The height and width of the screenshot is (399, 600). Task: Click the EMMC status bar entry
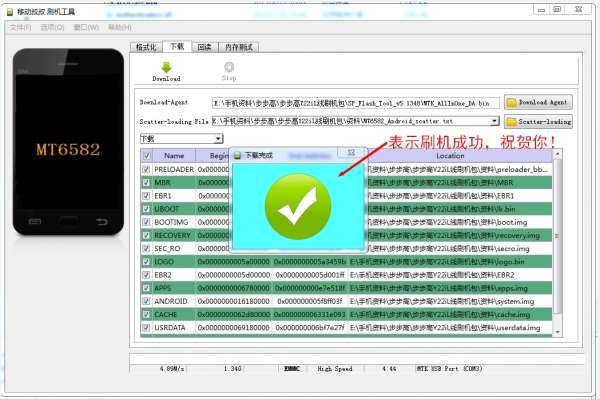292,369
